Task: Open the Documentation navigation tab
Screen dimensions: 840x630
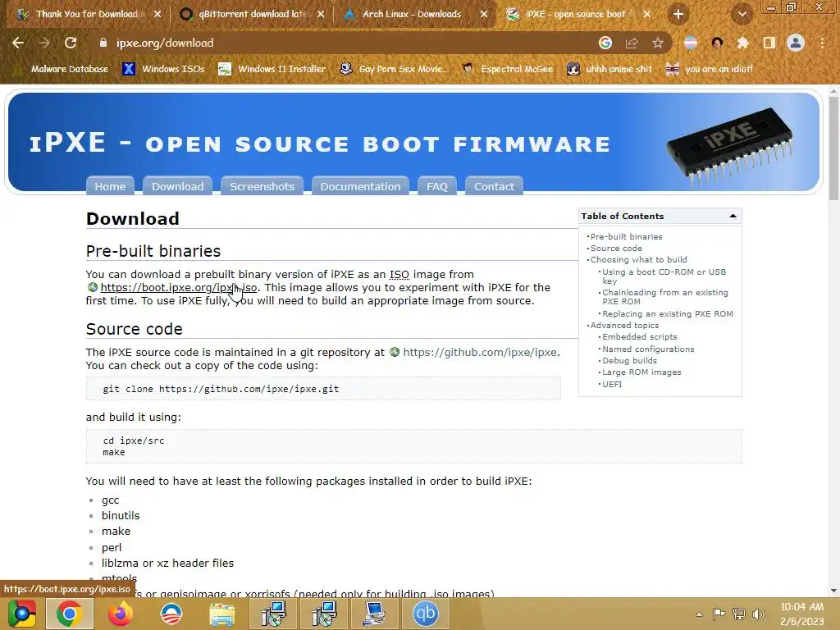Action: 360,186
